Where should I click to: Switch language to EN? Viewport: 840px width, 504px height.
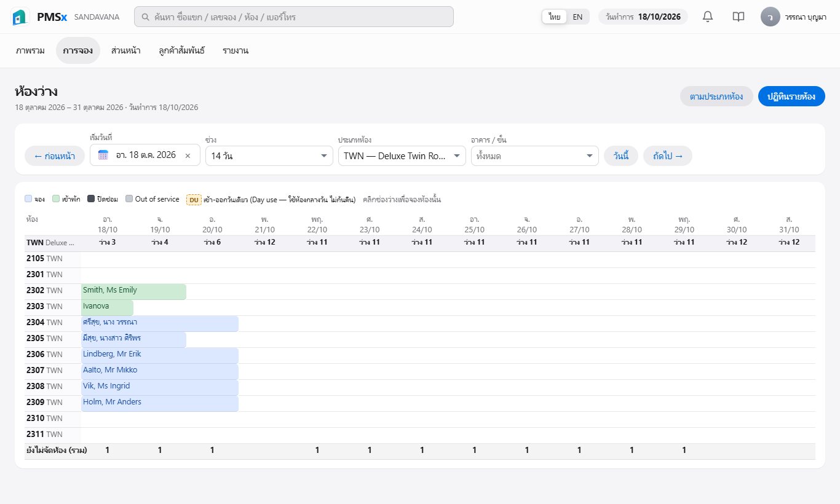(x=577, y=17)
